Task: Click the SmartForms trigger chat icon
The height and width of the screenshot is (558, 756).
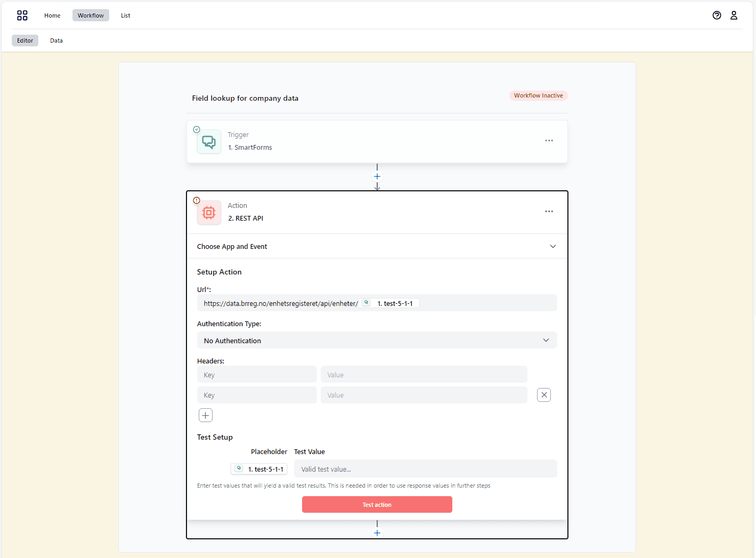Action: [209, 141]
